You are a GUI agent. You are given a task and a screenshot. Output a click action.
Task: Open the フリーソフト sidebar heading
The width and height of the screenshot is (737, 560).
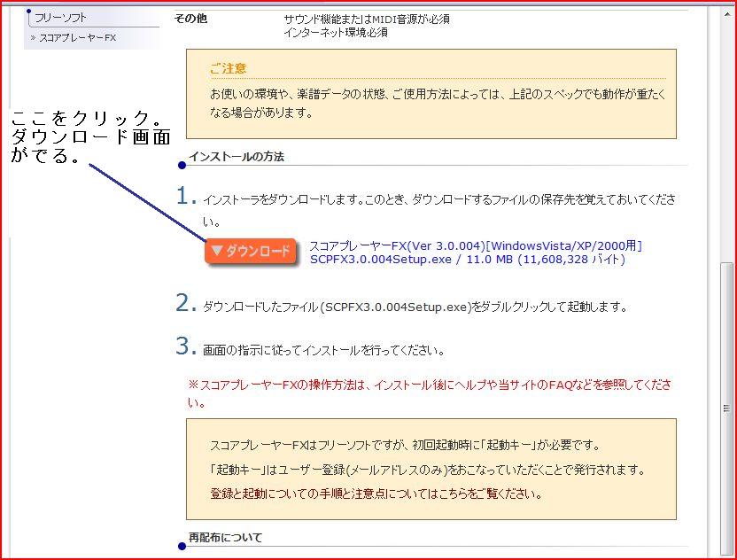[x=61, y=17]
